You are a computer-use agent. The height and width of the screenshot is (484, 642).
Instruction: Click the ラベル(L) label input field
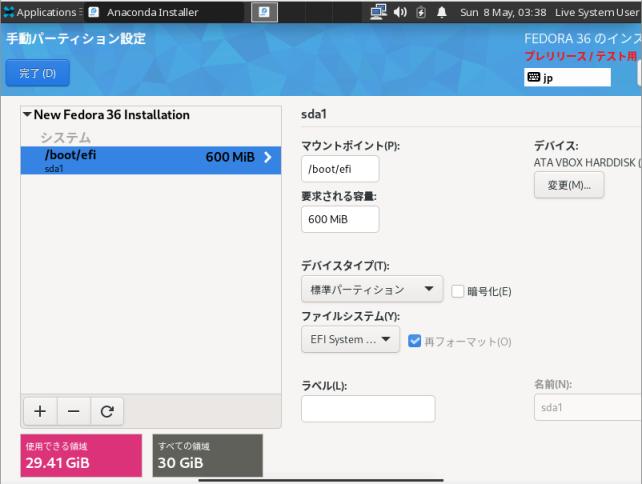click(368, 408)
